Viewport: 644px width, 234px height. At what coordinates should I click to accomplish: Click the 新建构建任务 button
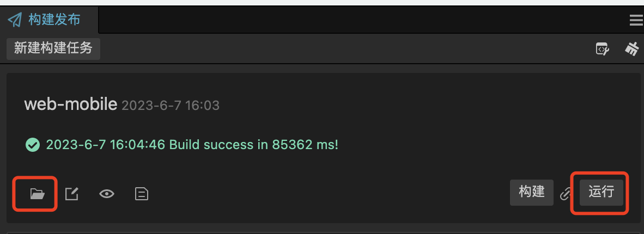53,48
